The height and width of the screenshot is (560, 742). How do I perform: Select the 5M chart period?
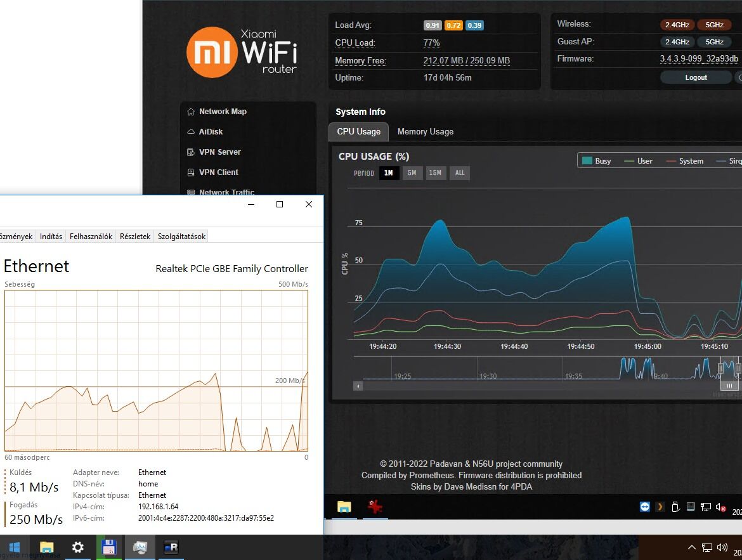(x=412, y=173)
